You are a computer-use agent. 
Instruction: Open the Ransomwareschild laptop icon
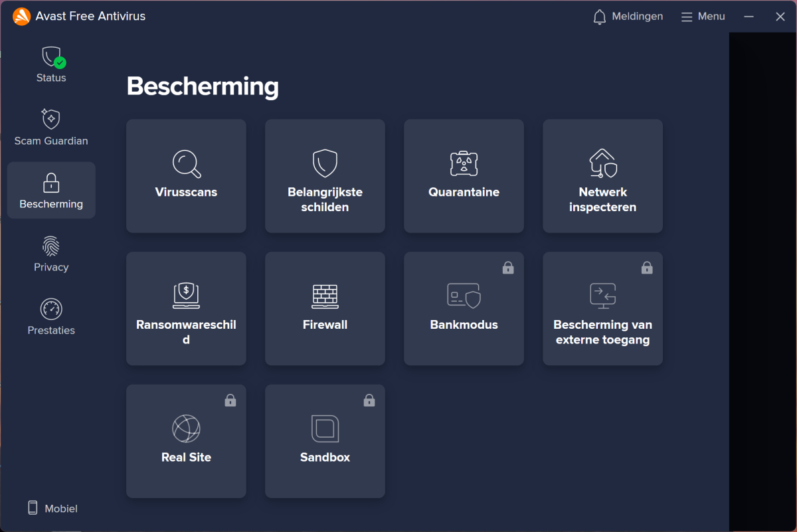point(186,296)
